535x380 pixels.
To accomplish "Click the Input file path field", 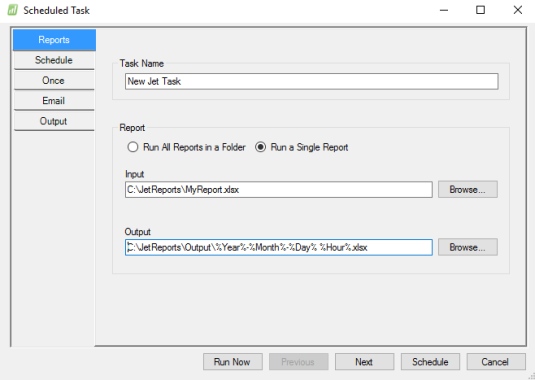I will 279,190.
